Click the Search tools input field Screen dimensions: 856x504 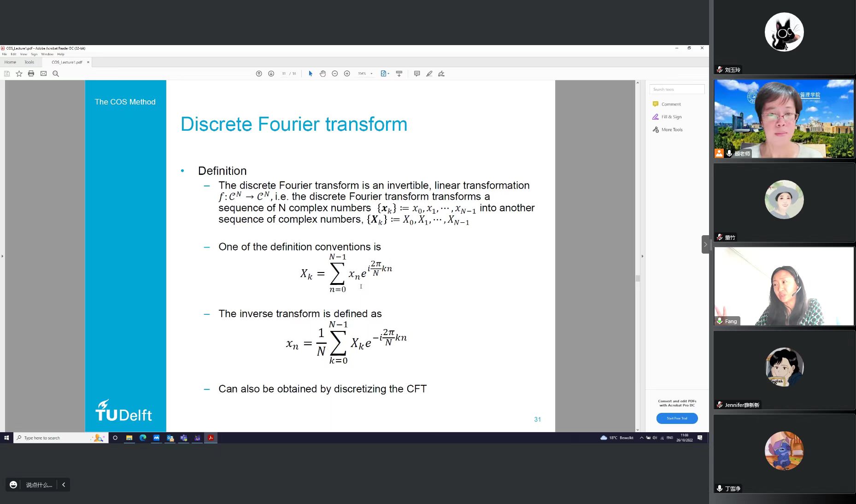(677, 89)
